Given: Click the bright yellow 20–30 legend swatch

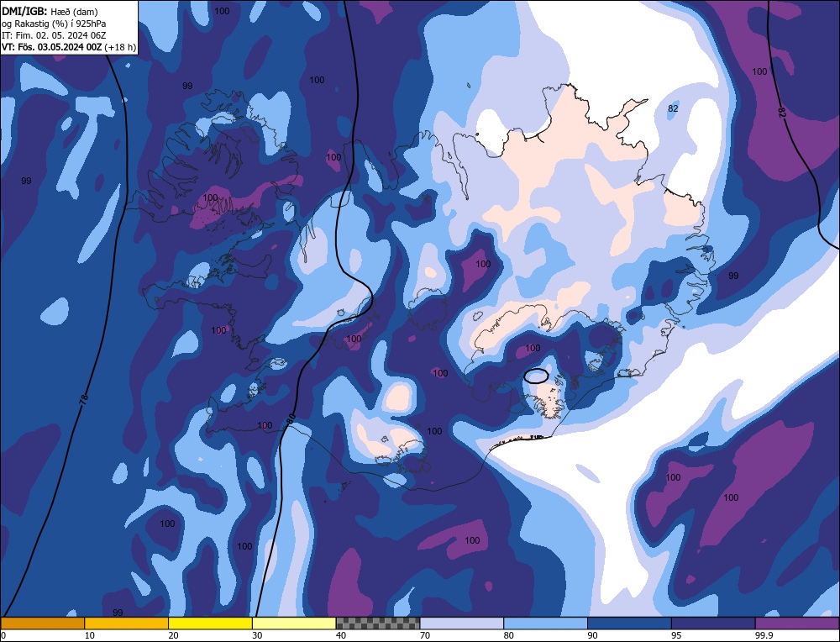Looking at the screenshot, I should (211, 624).
